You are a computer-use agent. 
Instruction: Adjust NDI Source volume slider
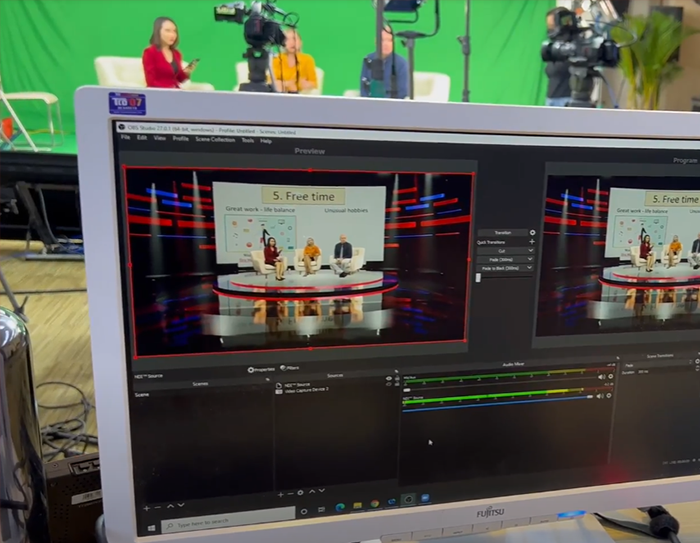click(499, 403)
